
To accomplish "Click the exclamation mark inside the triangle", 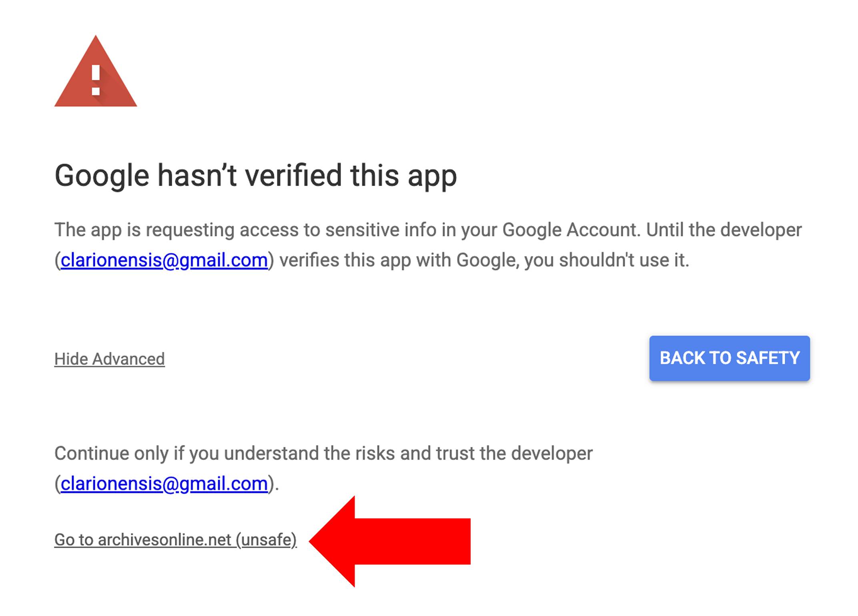I will tap(96, 80).
